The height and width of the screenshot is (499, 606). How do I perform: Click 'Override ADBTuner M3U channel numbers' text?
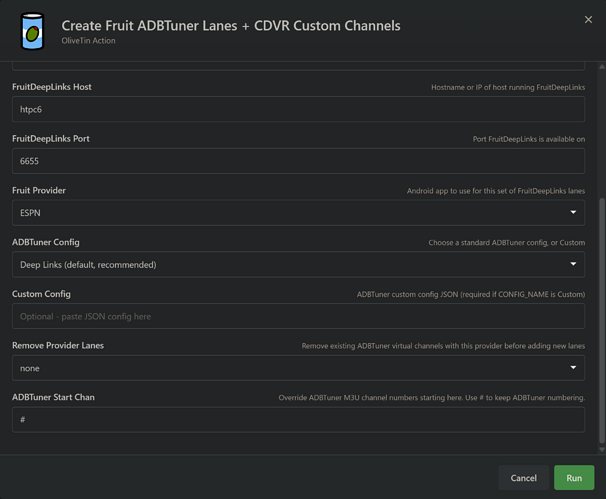(x=432, y=398)
